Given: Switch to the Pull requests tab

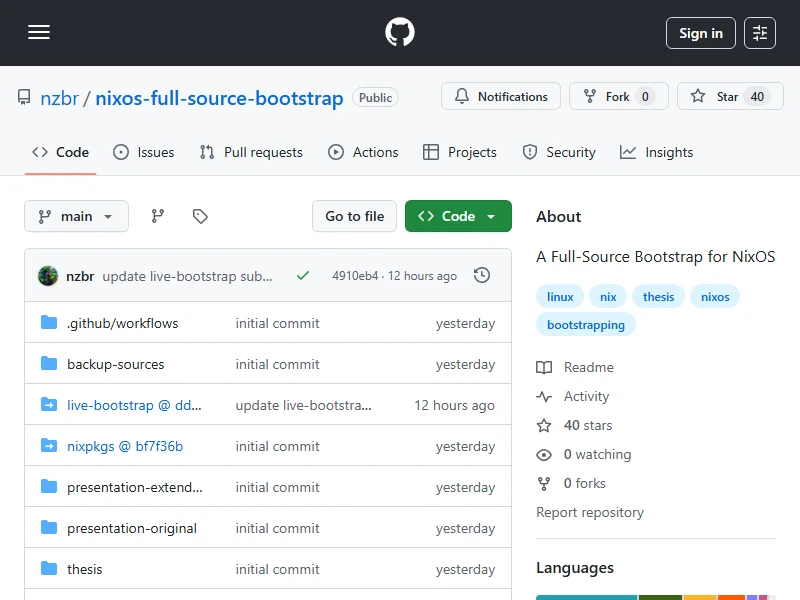Looking at the screenshot, I should coord(251,152).
